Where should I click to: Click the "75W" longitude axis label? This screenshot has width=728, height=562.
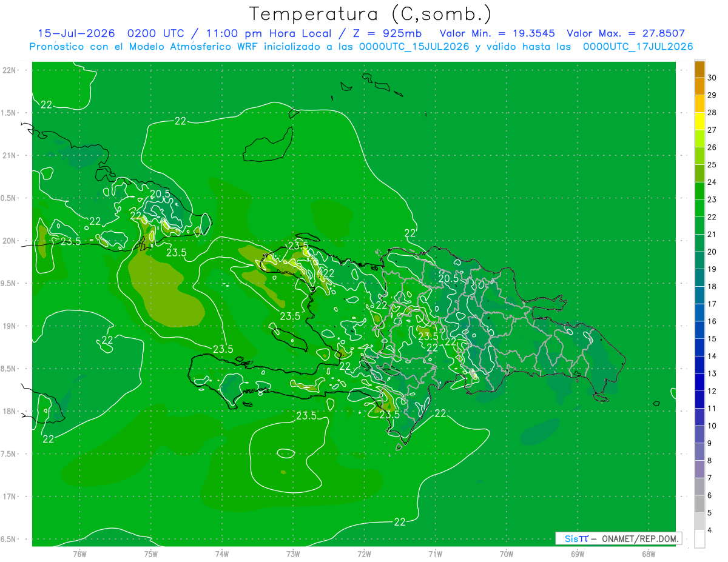[150, 553]
